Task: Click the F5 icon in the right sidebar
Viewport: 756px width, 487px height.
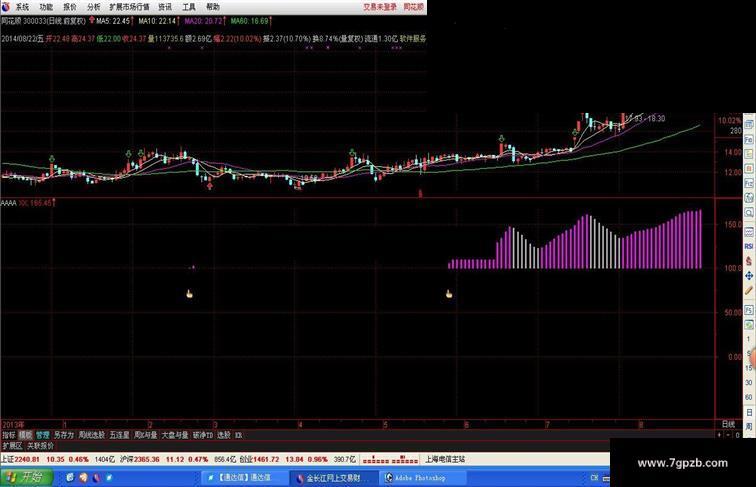Action: tap(749, 310)
